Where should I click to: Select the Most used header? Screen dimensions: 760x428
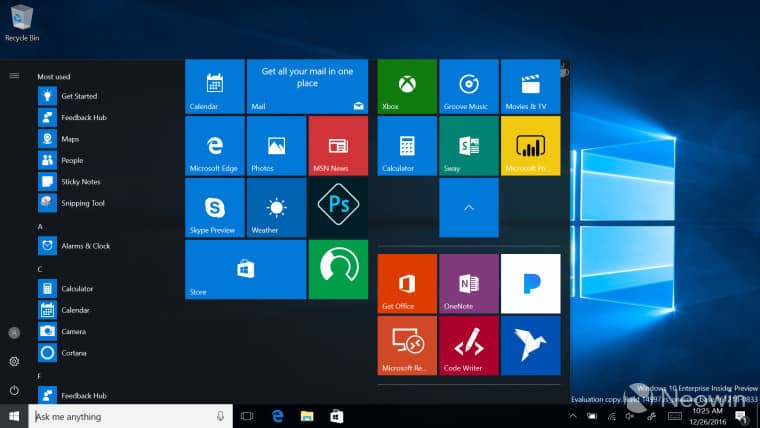coord(54,77)
